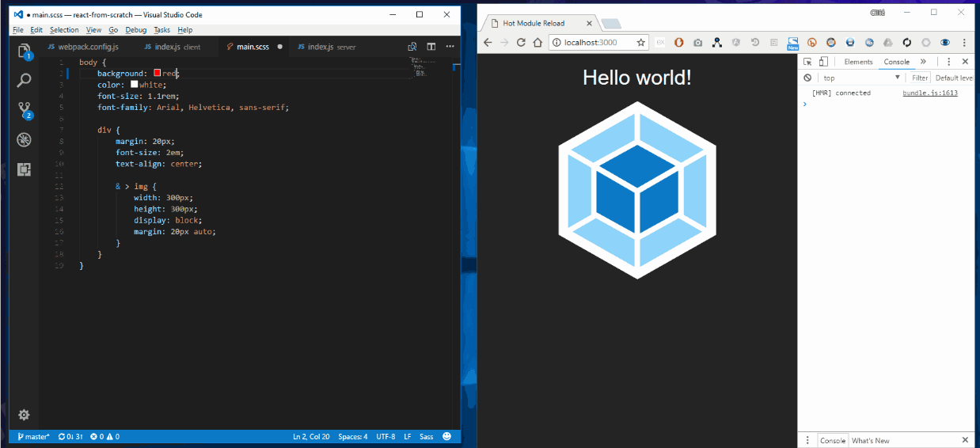This screenshot has width=980, height=448.
Task: Open the Selection menu
Action: pyautogui.click(x=64, y=30)
